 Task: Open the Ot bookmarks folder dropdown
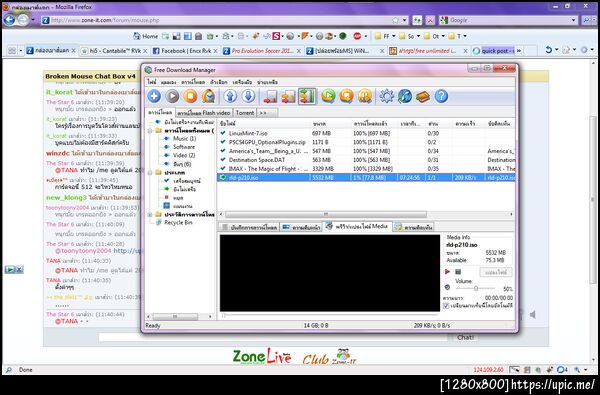pyautogui.click(x=434, y=36)
